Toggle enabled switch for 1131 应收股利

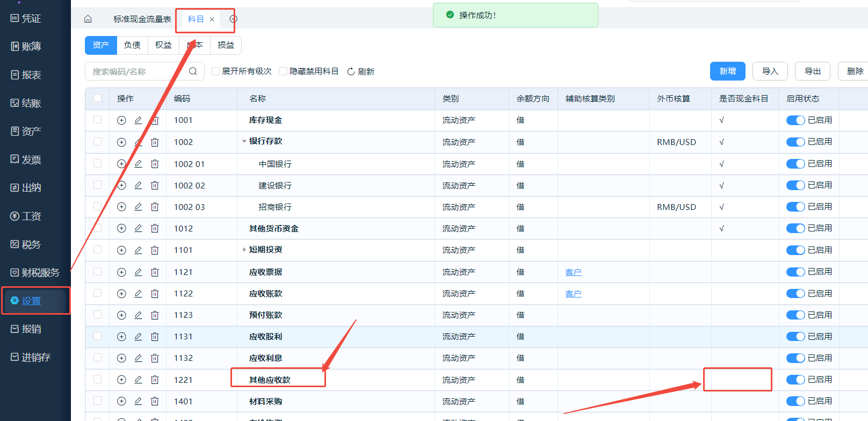click(795, 337)
